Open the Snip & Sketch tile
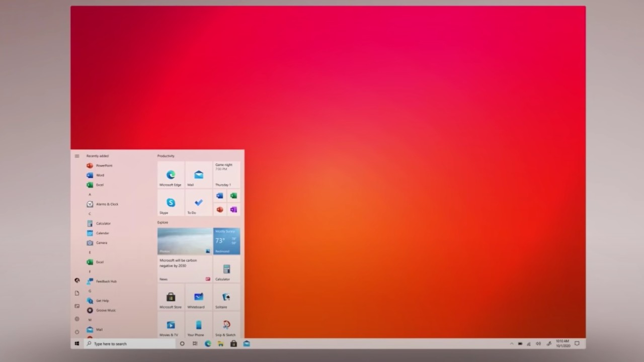This screenshot has height=362, width=644. (226, 326)
